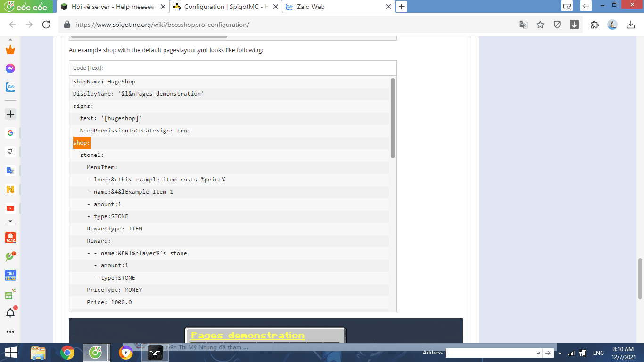Click the page vertical scrollbar thumb
This screenshot has height=362, width=644.
[640, 279]
